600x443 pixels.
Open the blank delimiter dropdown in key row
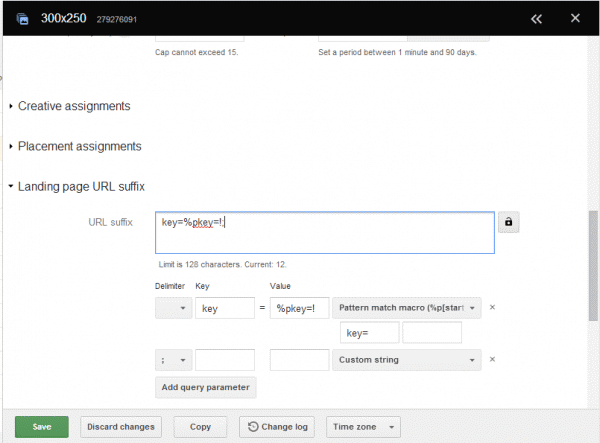[x=173, y=308]
